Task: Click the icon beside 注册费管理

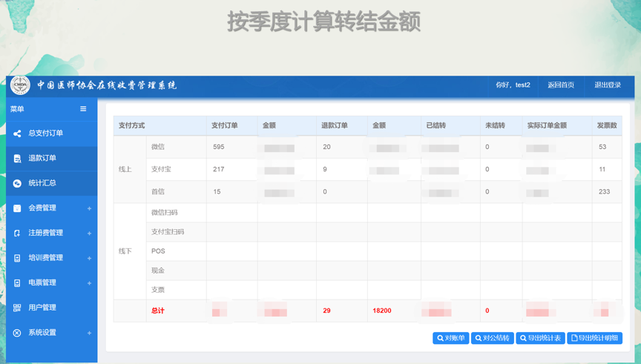Action: tap(17, 233)
